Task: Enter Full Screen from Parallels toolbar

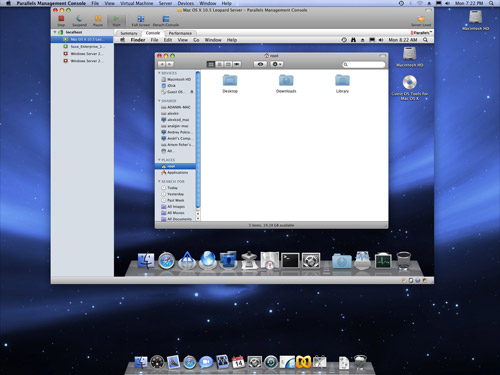Action: click(x=141, y=21)
